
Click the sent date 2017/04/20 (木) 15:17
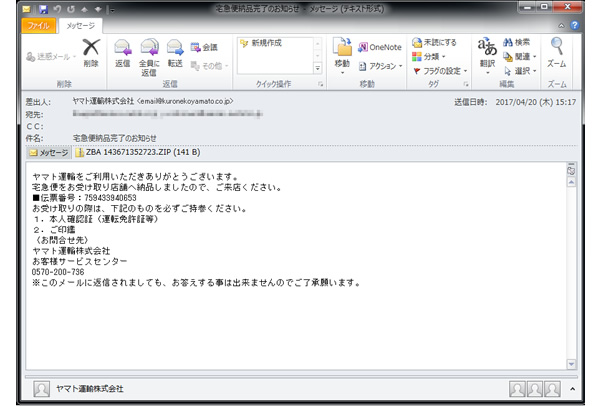[x=535, y=102]
